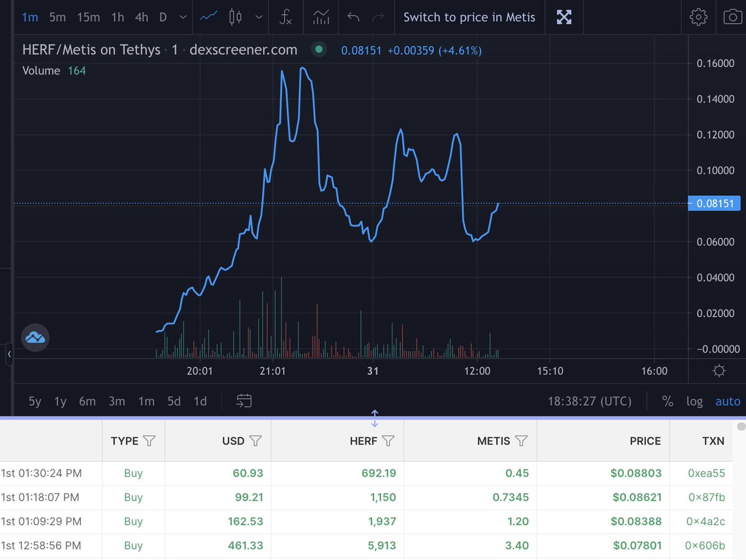Set date range to 3m
Screen dimensions: 746x560
[117, 402]
